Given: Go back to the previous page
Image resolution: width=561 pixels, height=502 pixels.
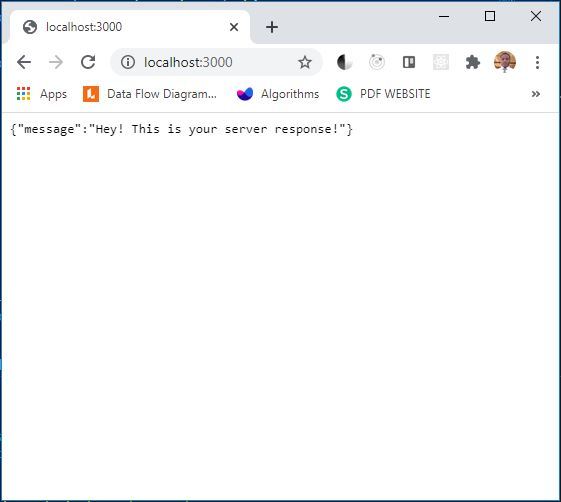Looking at the screenshot, I should 24,62.
